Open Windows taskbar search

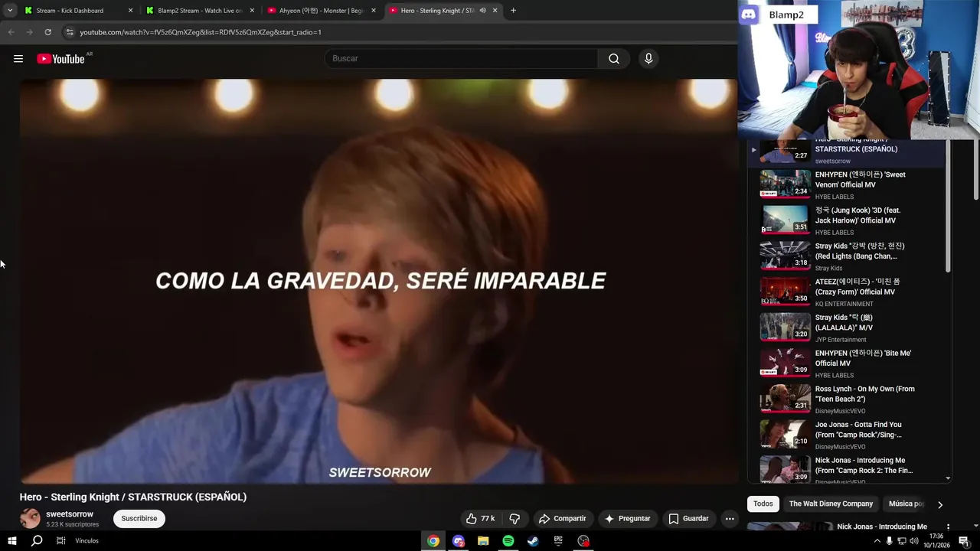(36, 541)
